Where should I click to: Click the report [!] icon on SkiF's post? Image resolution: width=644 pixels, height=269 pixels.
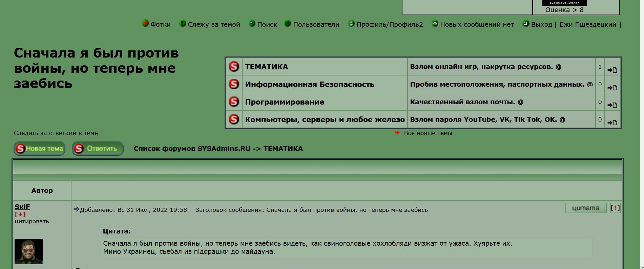tap(615, 208)
